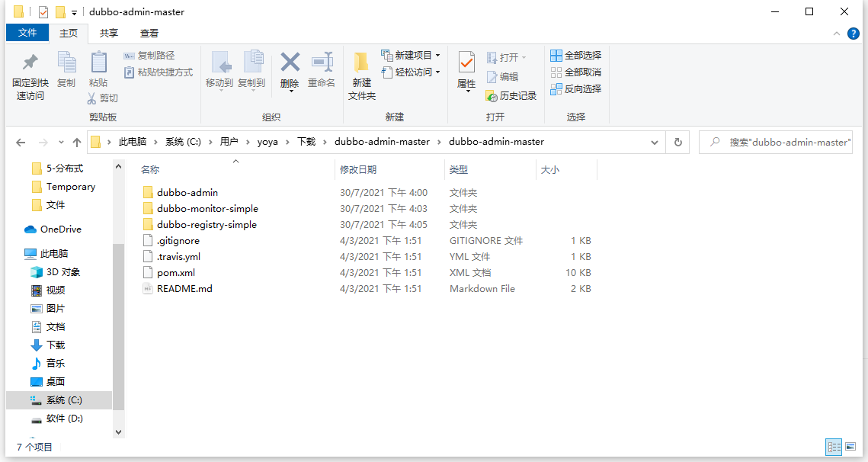
Task: Click the Forward navigation arrow
Action: 43,143
